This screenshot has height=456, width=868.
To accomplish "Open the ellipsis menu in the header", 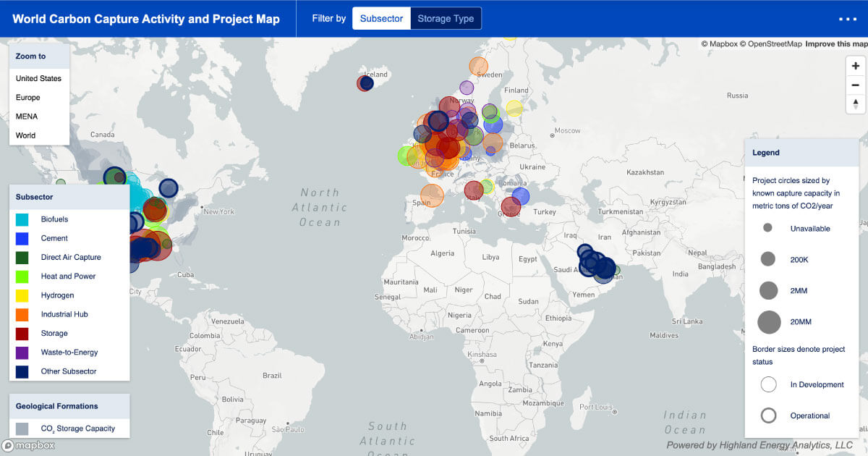I will [846, 19].
